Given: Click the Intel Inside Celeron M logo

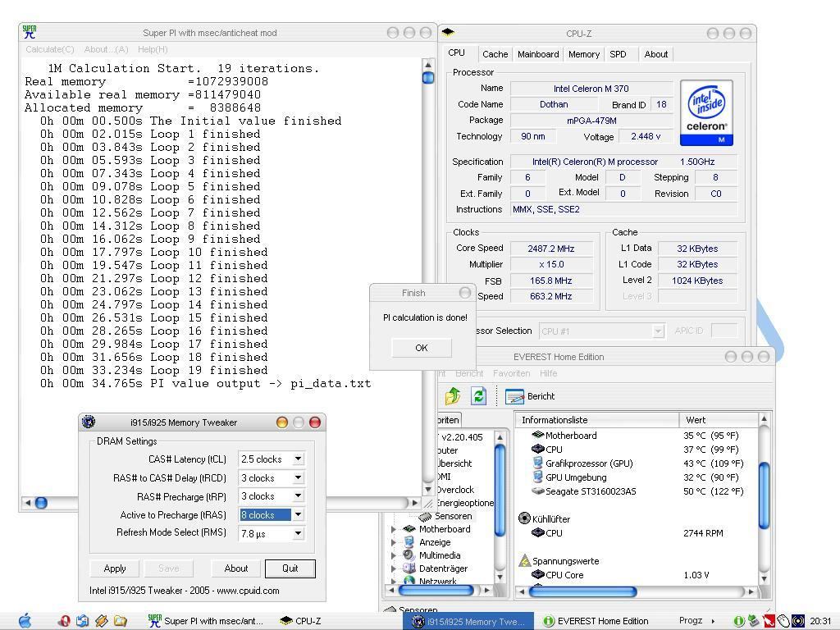Looking at the screenshot, I should click(x=706, y=113).
